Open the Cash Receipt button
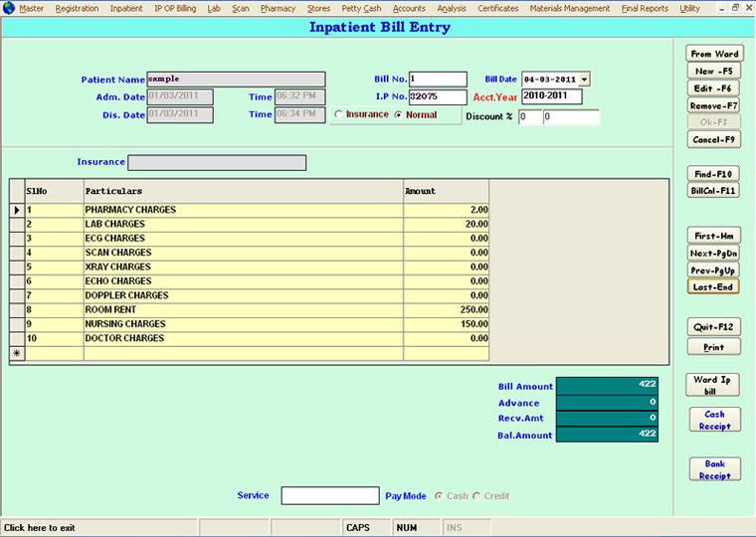This screenshot has height=537, width=756. pyautogui.click(x=714, y=420)
